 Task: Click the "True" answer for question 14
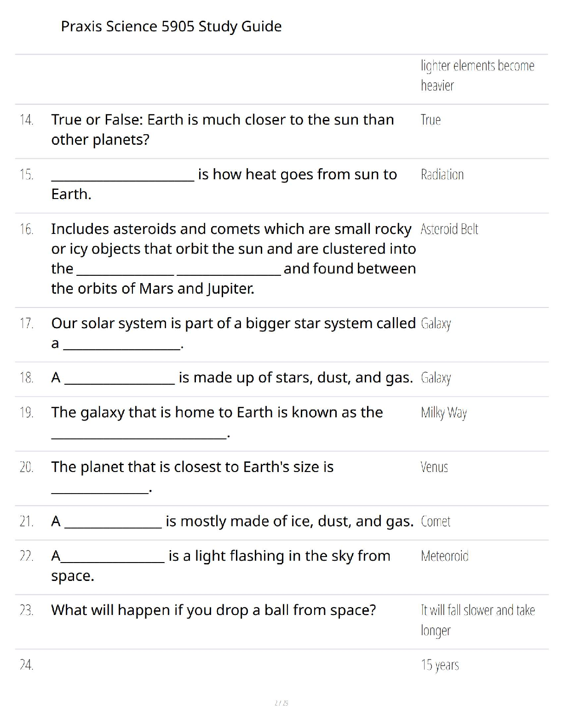(x=431, y=120)
